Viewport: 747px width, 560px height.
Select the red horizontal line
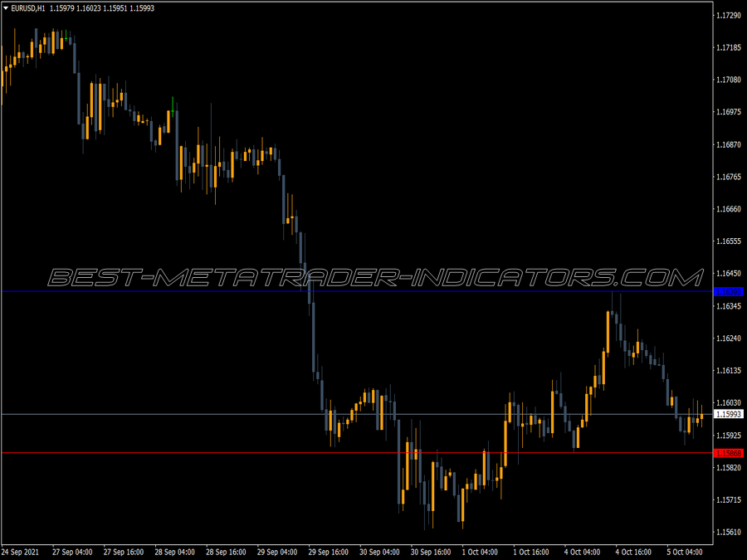357,452
